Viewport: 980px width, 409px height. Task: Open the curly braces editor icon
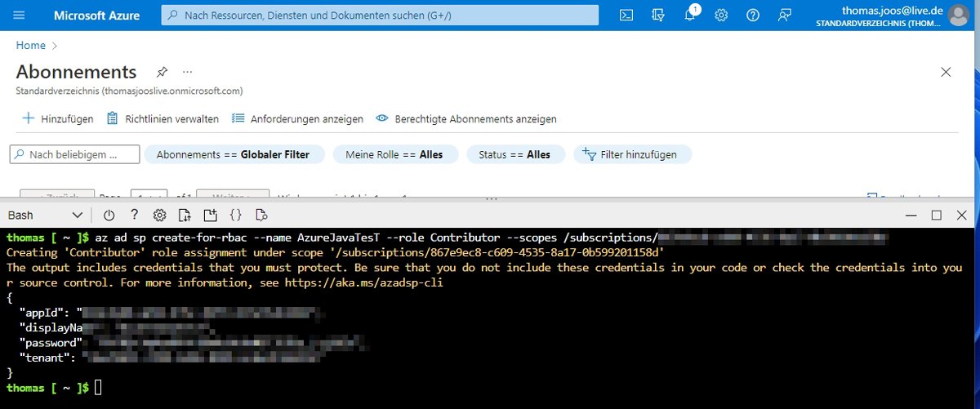pos(235,216)
